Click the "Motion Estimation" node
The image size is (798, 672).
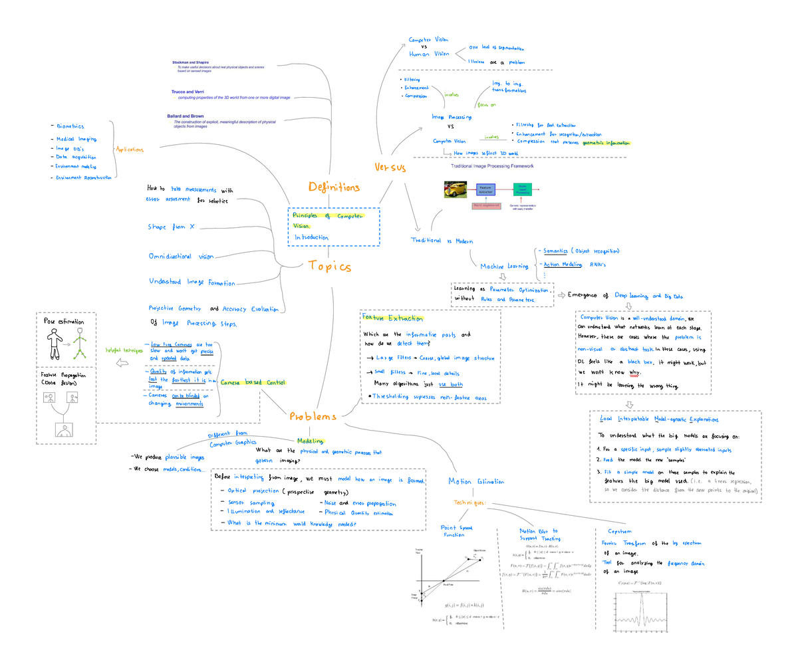click(476, 481)
